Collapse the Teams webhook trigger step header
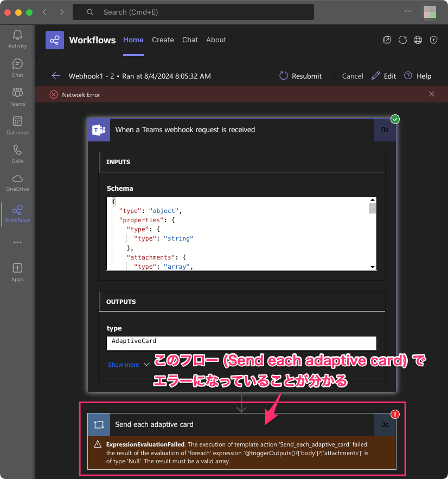Viewport: 448px width, 479px height. point(241,130)
